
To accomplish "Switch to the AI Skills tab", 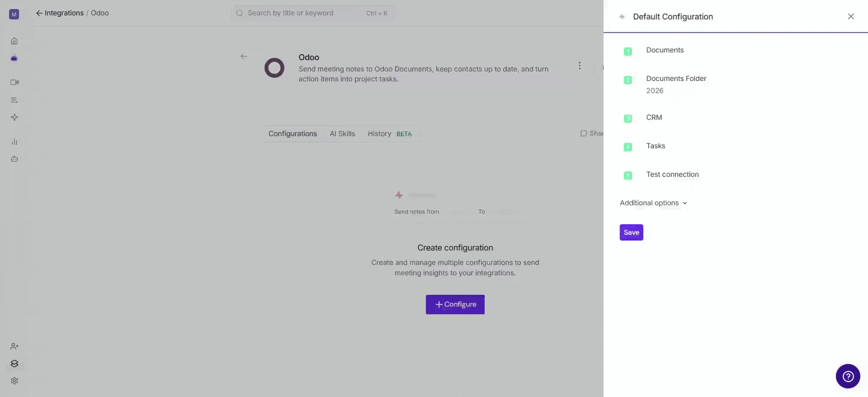I will [342, 134].
